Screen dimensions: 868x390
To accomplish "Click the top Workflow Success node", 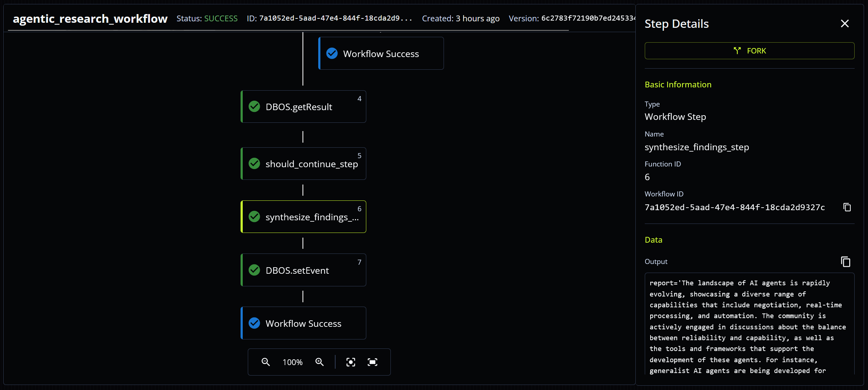I will click(381, 53).
